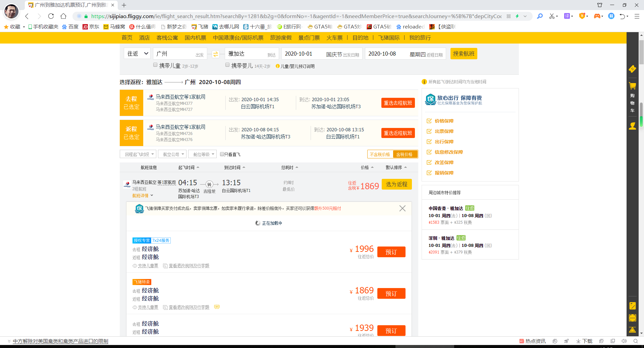644x348 pixels.
Task: Open 酒店 navigation tab
Action: tap(144, 38)
